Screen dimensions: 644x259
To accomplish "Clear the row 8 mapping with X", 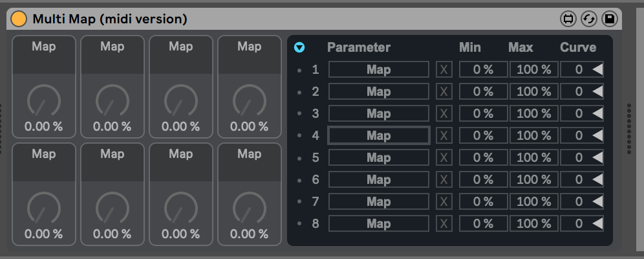I will point(444,224).
